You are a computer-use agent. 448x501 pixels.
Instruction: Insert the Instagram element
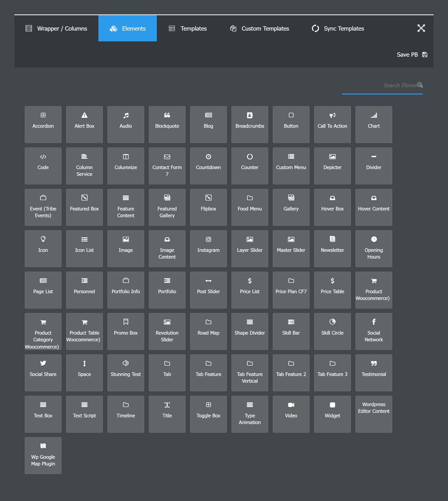click(x=208, y=248)
